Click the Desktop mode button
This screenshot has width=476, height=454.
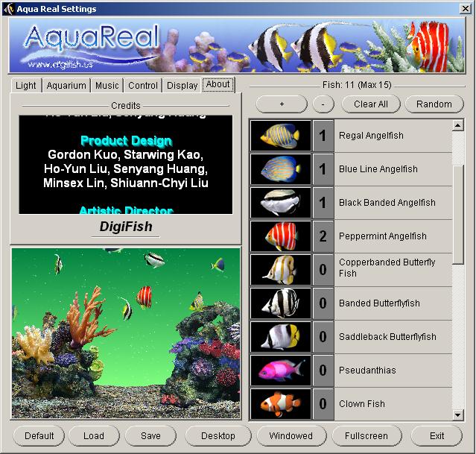218,436
